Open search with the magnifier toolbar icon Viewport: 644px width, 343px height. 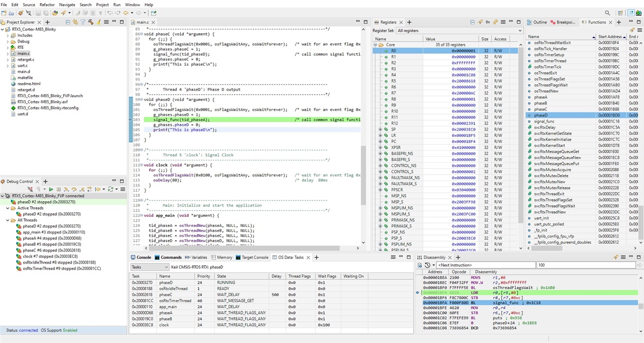point(607,13)
